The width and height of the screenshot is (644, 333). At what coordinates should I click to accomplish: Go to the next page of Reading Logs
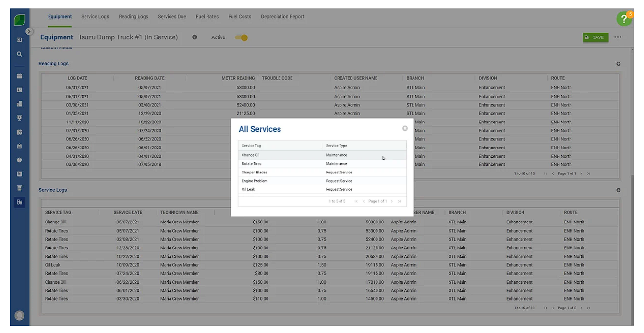coord(581,173)
